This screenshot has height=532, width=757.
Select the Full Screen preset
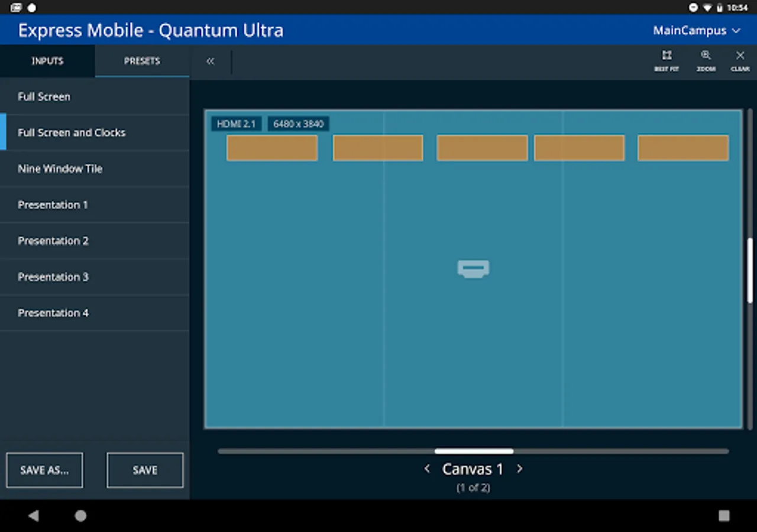click(95, 96)
